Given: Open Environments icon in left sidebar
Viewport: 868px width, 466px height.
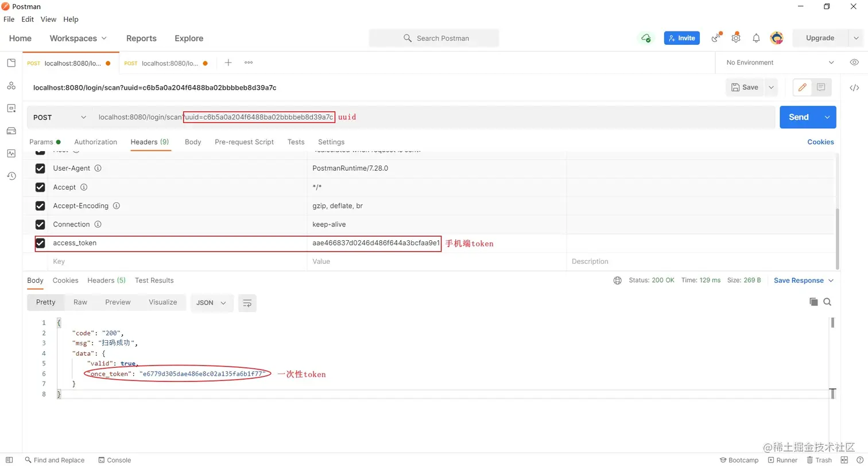Looking at the screenshot, I should pyautogui.click(x=11, y=108).
